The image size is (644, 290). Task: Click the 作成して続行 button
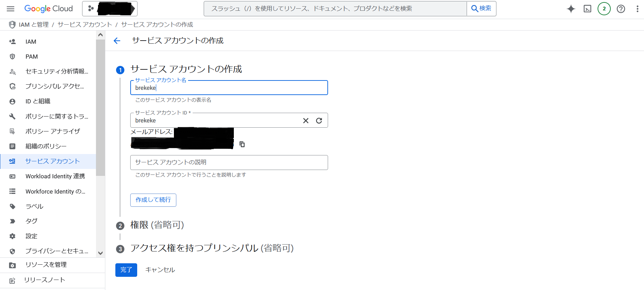tap(153, 200)
